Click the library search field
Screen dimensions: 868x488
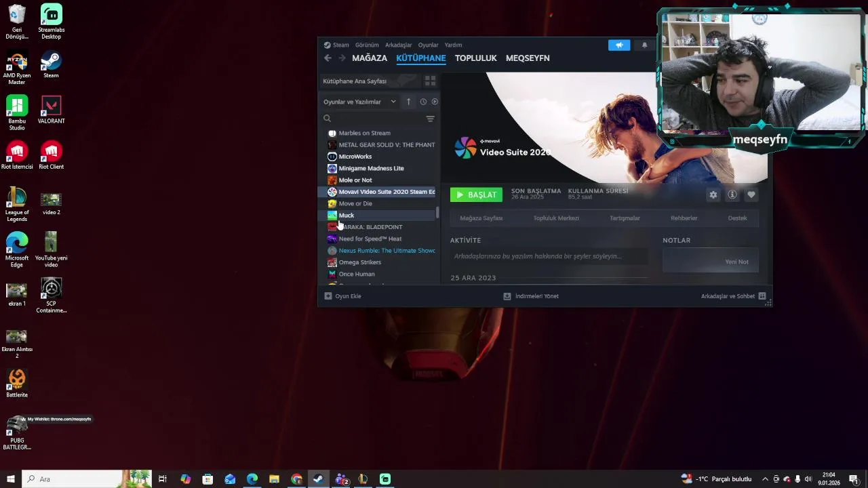click(378, 119)
